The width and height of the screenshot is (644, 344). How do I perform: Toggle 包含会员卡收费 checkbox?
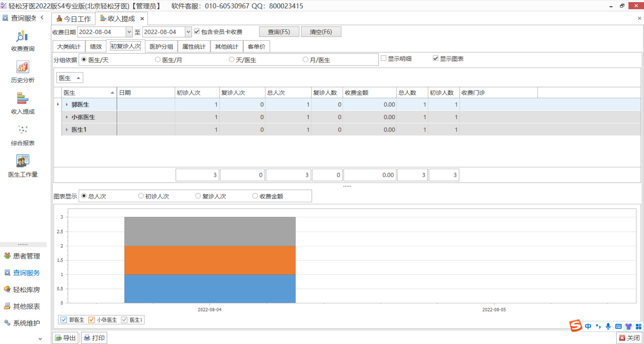point(197,32)
